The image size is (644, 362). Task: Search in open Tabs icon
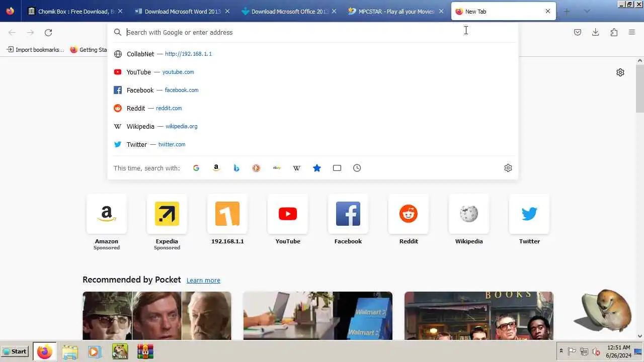pyautogui.click(x=337, y=168)
